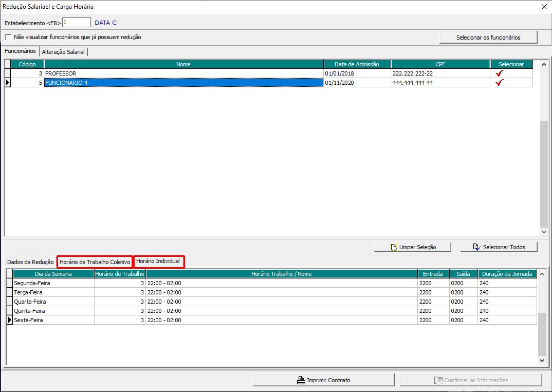Click the Saída 0200 cell for Terça-Feira

(x=463, y=292)
